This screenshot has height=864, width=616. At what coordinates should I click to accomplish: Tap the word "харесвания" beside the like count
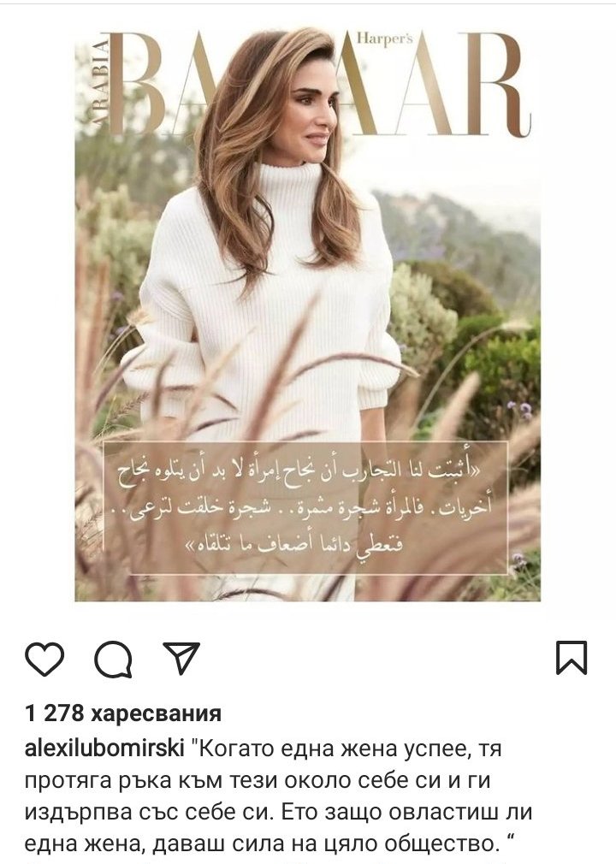tap(156, 713)
